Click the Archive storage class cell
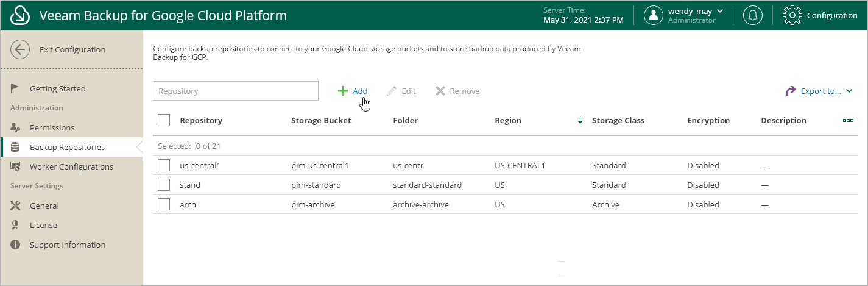868x286 pixels. (605, 204)
